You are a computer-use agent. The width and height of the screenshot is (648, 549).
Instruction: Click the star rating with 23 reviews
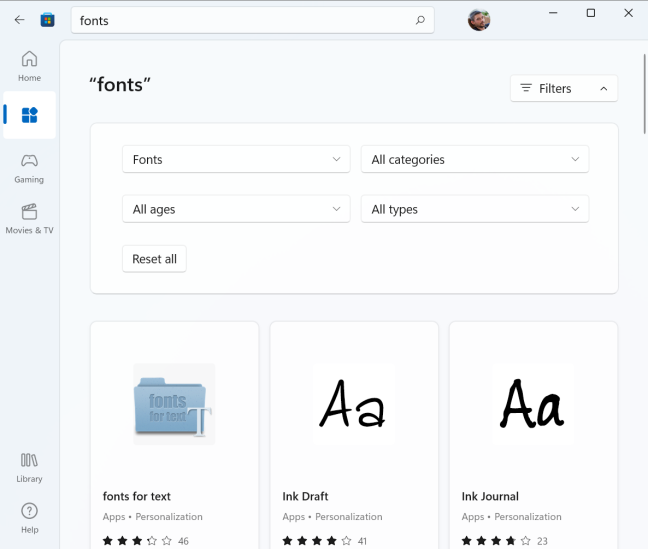(x=504, y=541)
